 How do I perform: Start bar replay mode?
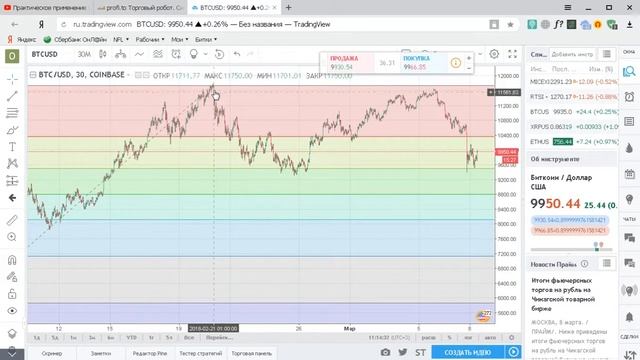coord(219,54)
